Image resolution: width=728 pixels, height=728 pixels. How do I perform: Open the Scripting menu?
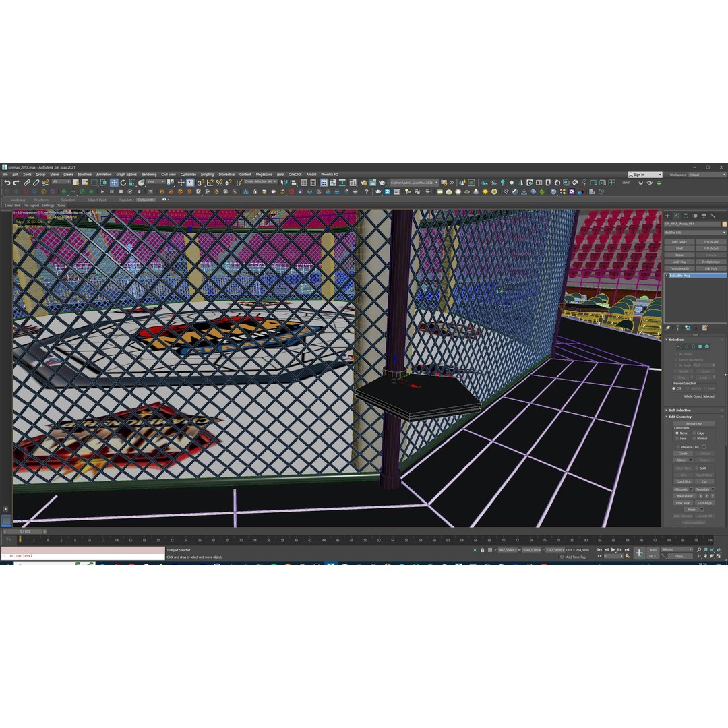pos(207,175)
